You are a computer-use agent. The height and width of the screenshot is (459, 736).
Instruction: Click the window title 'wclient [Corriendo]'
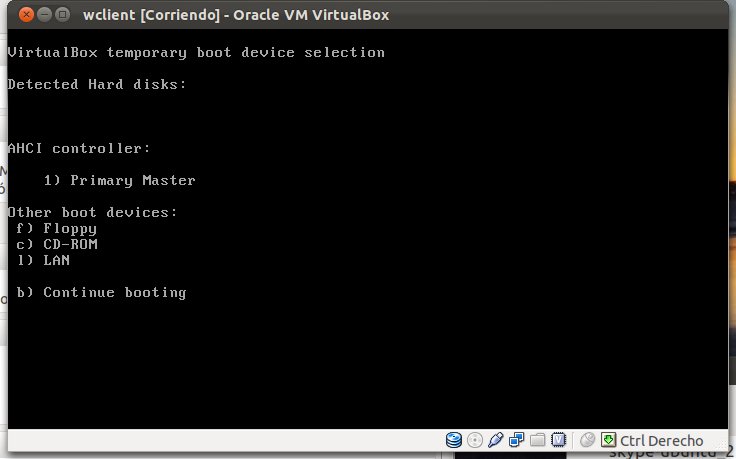point(152,15)
